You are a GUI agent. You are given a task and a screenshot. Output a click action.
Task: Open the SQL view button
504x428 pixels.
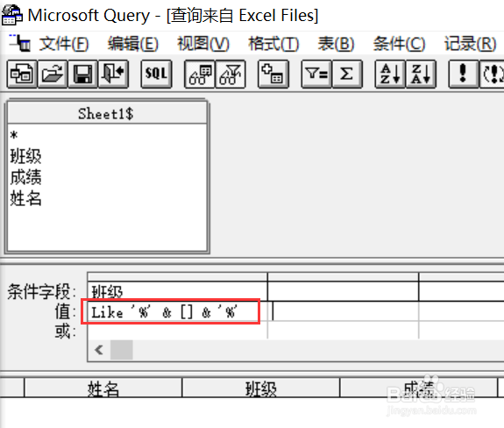[156, 74]
